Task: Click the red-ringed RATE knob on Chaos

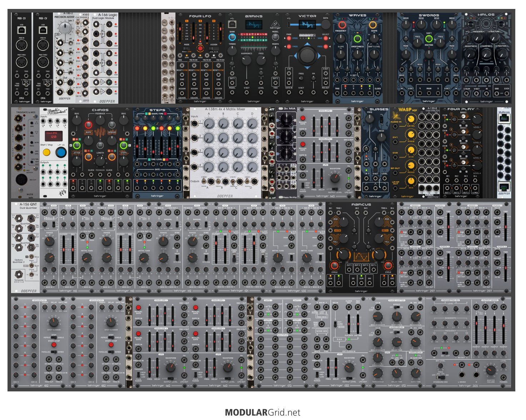Action: (x=89, y=125)
